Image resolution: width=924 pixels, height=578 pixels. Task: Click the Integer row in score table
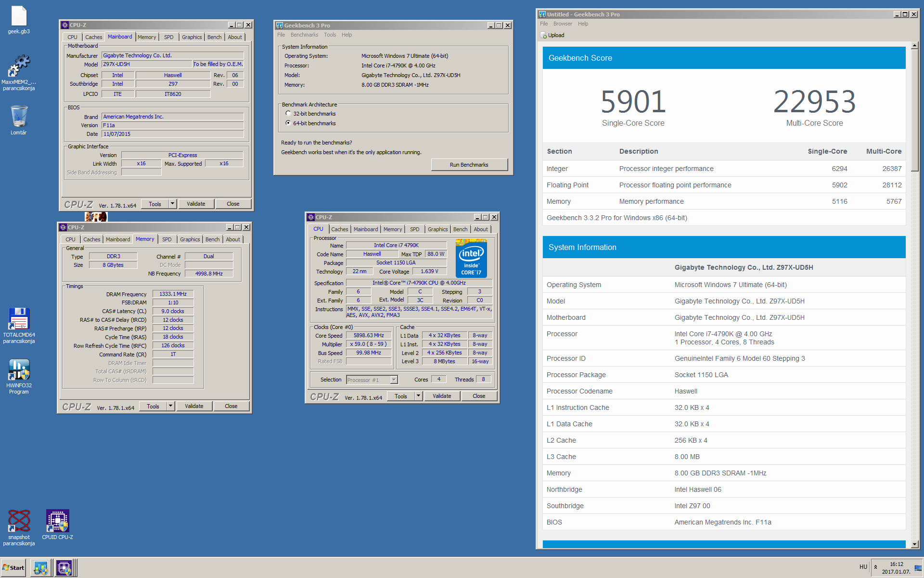tap(724, 169)
